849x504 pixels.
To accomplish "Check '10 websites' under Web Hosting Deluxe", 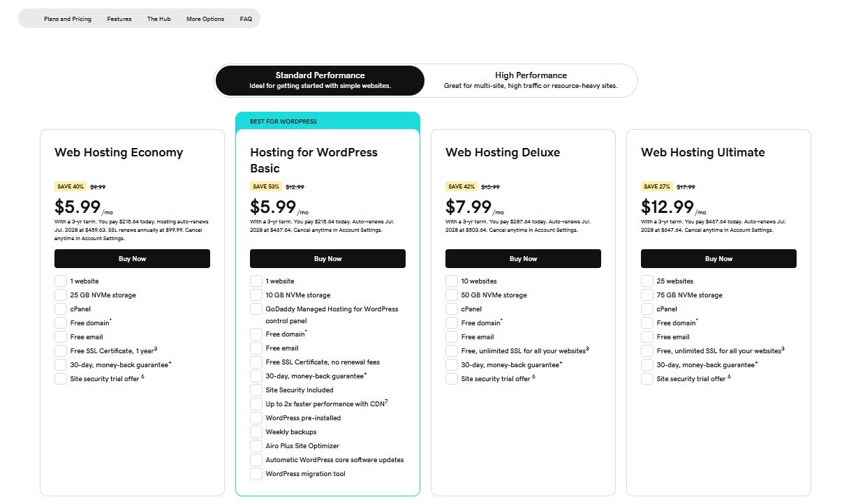I will point(451,281).
